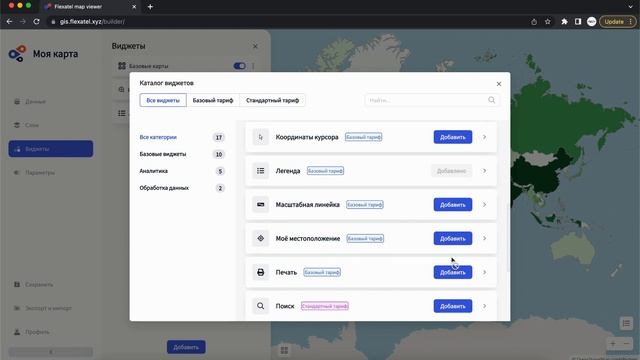This screenshot has width=640, height=360.
Task: Open the browser side panel icon
Action: coord(578,22)
